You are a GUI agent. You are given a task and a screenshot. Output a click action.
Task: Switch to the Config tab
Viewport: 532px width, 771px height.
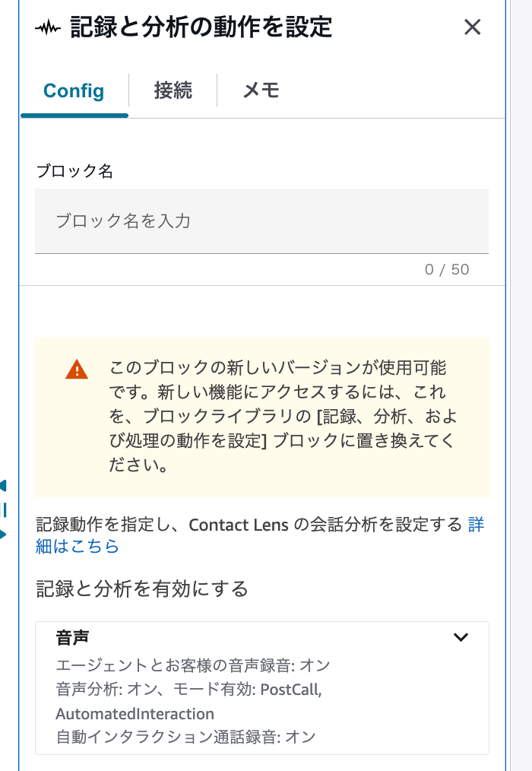pos(73,91)
